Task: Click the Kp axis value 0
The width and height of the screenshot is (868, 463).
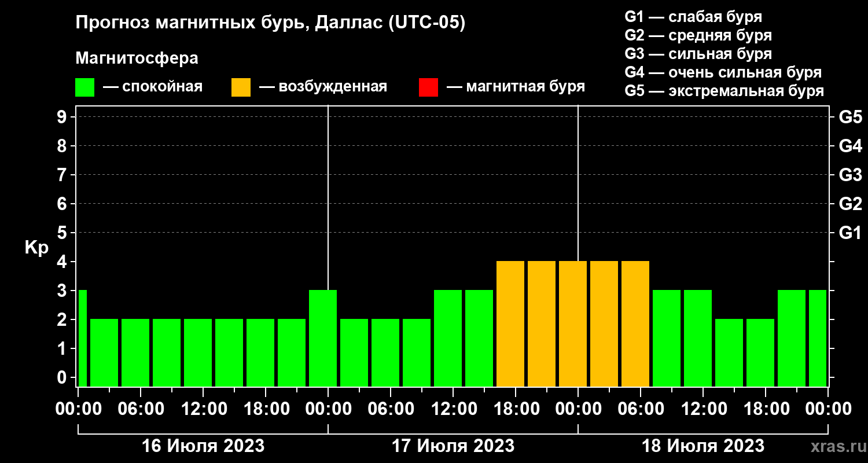Action: click(62, 378)
